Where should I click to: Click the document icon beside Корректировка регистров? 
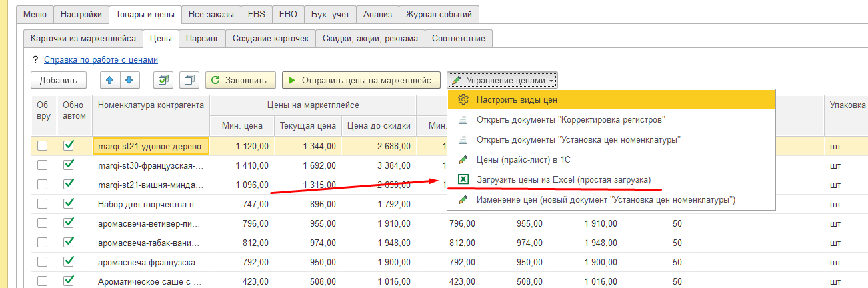[x=463, y=120]
